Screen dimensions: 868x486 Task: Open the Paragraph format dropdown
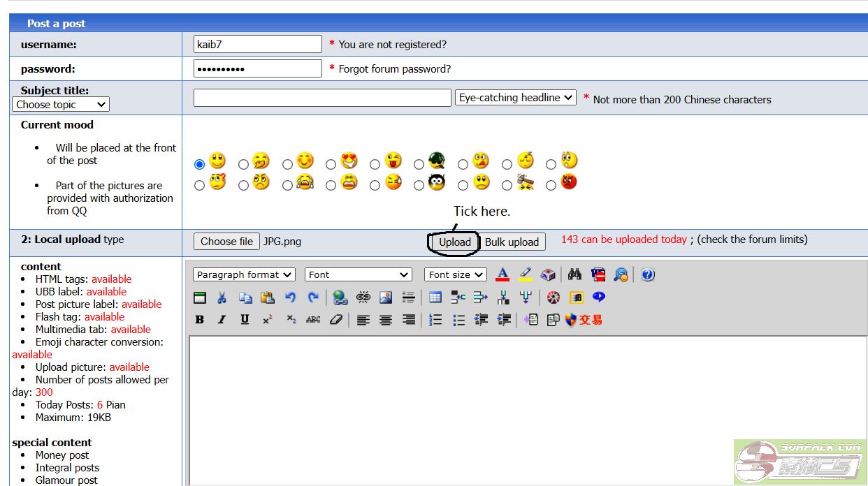click(x=244, y=274)
